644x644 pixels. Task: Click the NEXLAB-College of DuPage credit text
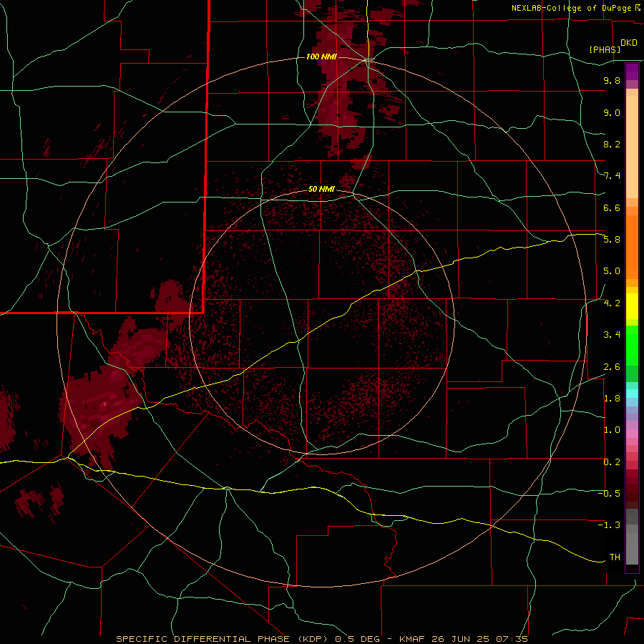pyautogui.click(x=572, y=8)
